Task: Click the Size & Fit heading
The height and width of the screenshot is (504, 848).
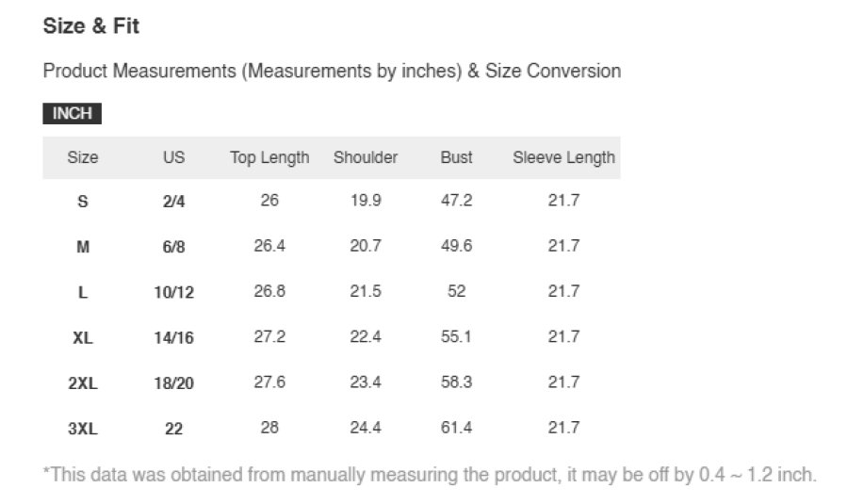Action: (x=90, y=26)
